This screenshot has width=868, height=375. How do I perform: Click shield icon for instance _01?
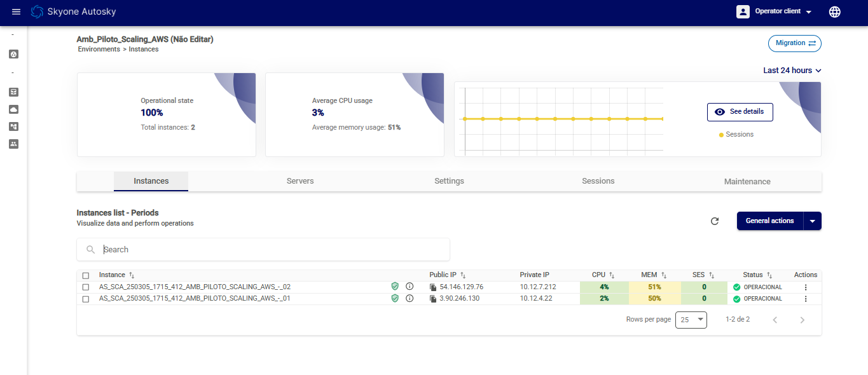pos(395,298)
